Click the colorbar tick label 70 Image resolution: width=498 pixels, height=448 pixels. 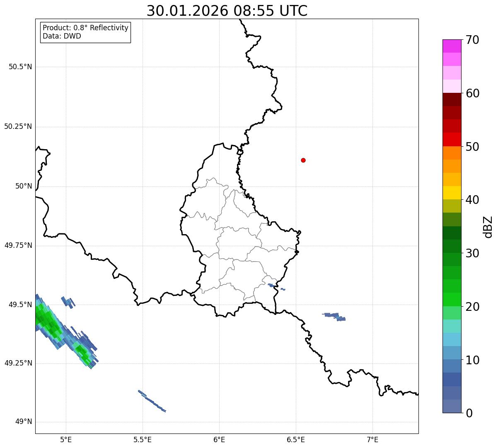472,40
